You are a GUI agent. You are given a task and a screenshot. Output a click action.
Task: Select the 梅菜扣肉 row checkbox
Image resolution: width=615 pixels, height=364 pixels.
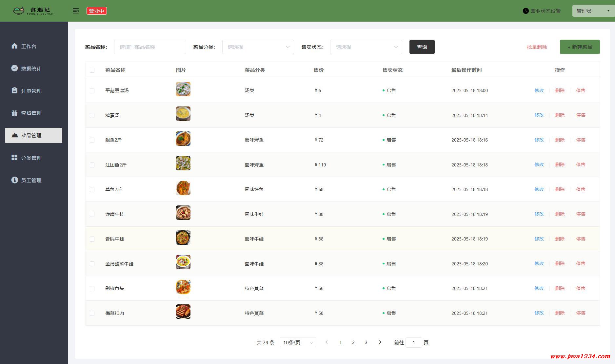pyautogui.click(x=92, y=314)
